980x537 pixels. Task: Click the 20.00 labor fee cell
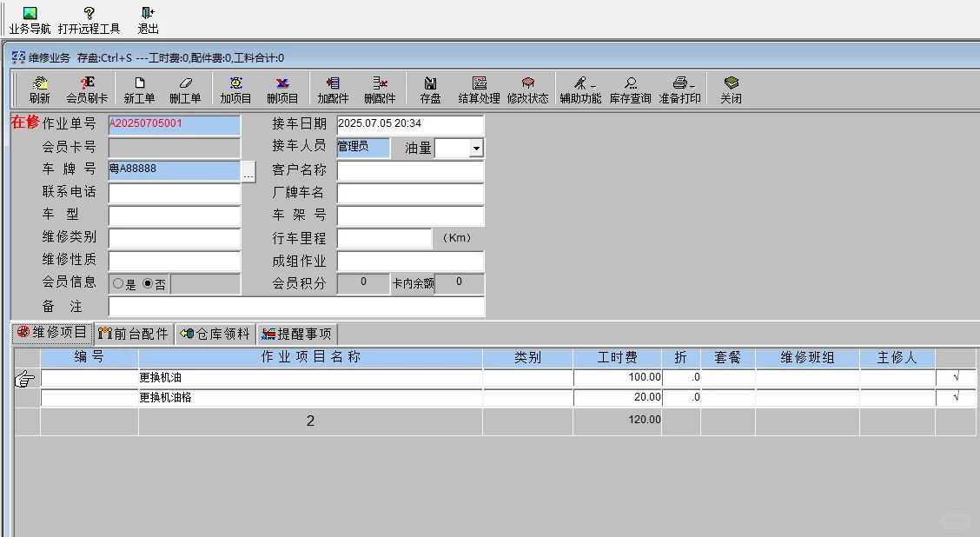point(618,397)
